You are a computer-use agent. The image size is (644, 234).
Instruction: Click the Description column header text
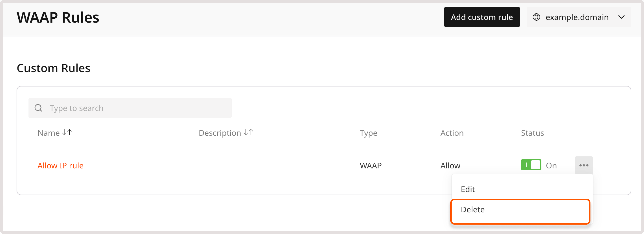(x=219, y=133)
